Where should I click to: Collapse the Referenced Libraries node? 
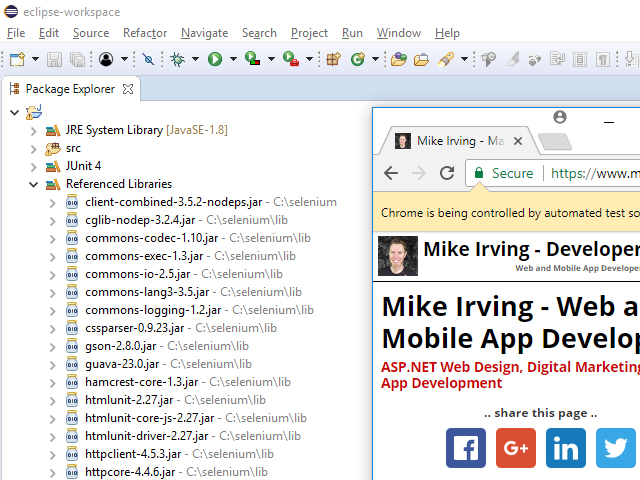coord(34,185)
